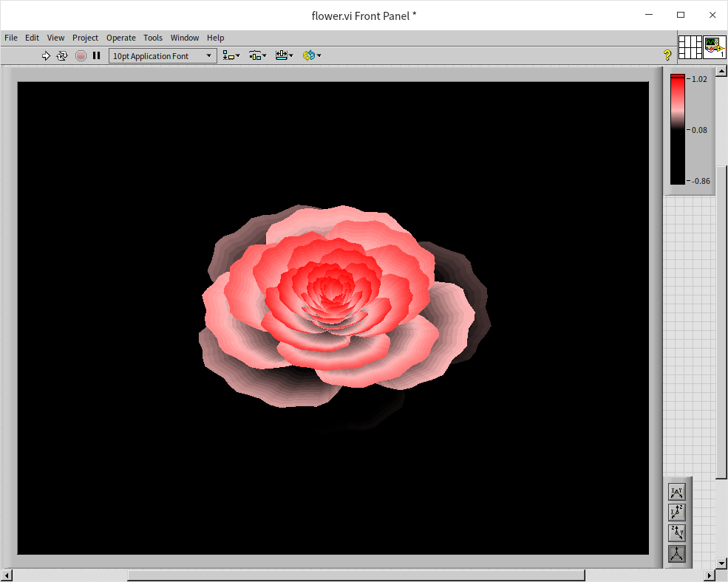Select the default 3D perspective view button
728x582 pixels.
[x=676, y=554]
